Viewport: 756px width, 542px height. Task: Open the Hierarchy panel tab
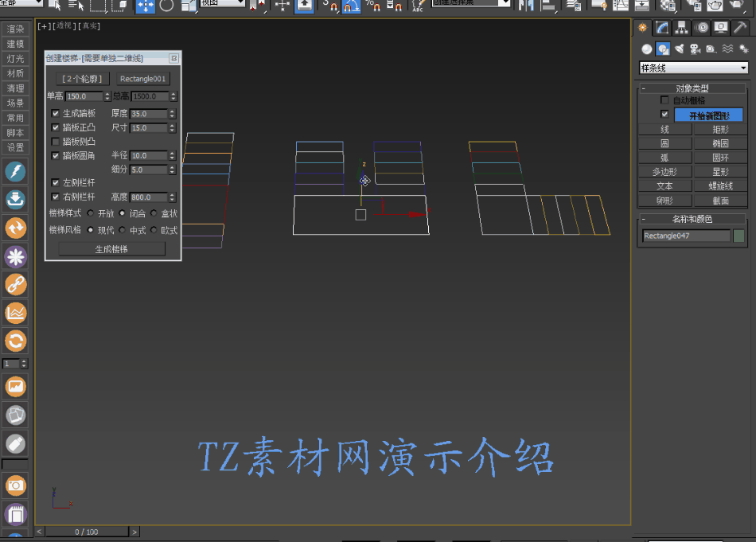pos(681,28)
